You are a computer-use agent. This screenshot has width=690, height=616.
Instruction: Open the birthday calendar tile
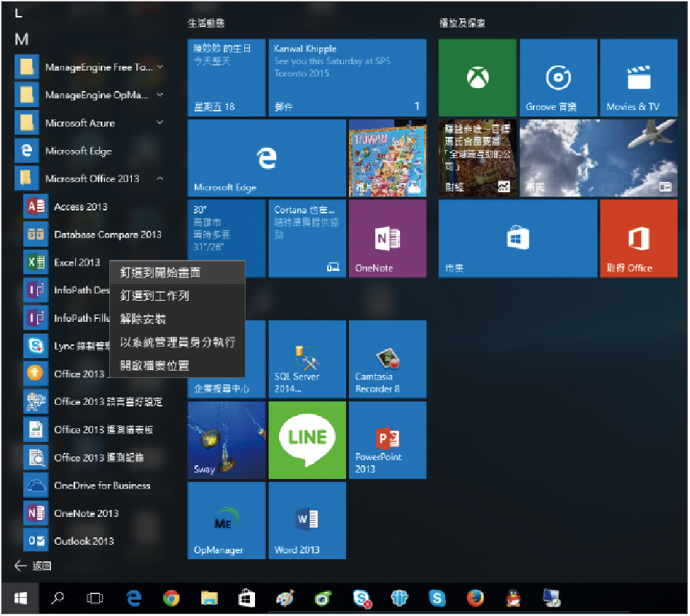[x=226, y=77]
